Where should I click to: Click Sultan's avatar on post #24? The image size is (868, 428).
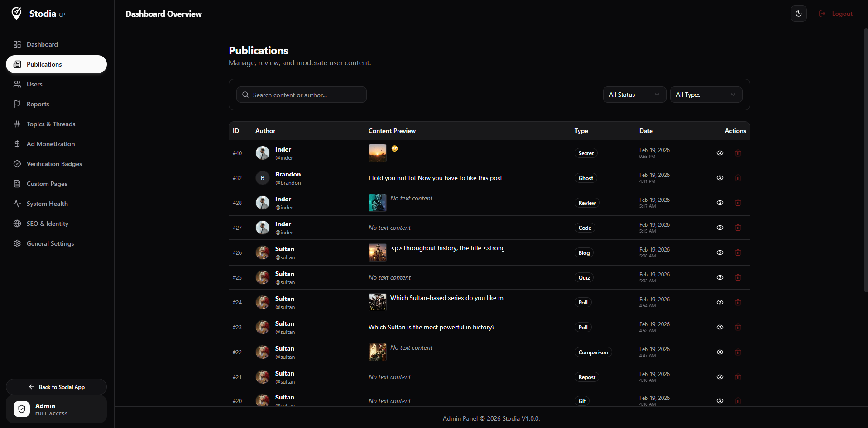point(262,302)
